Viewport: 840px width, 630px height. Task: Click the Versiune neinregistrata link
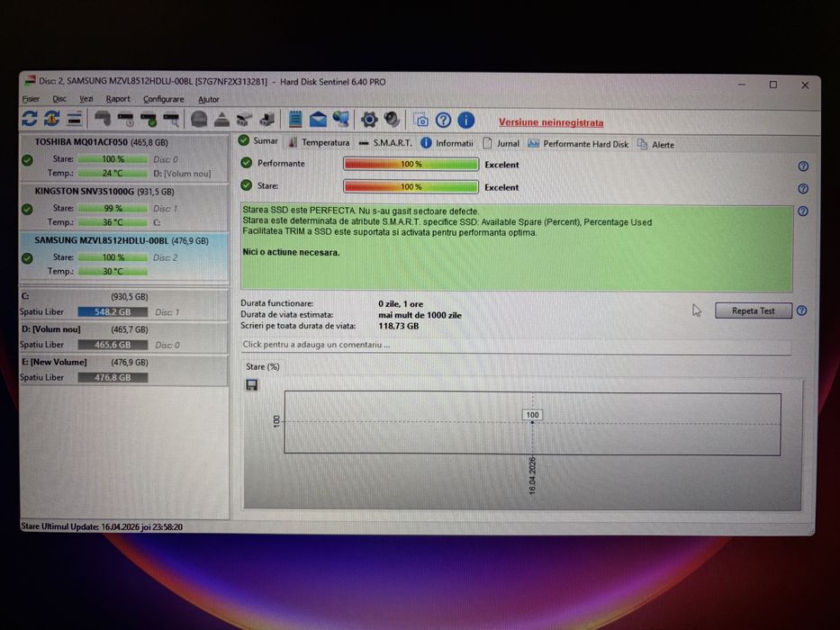coord(551,122)
